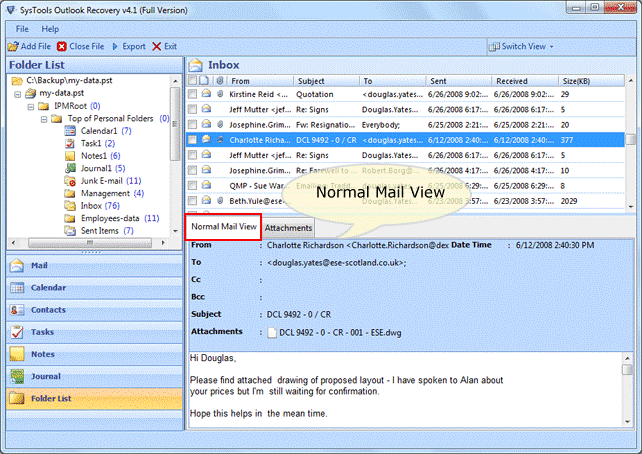Click the folder tree horizontal scrollbar thumb
This screenshot has height=454, width=642.
coord(90,243)
